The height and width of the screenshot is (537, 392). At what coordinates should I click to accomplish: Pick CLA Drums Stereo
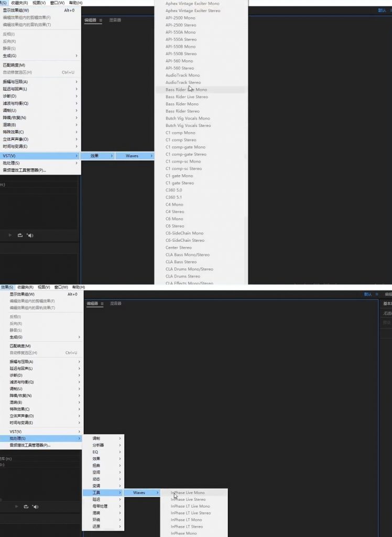pos(182,276)
